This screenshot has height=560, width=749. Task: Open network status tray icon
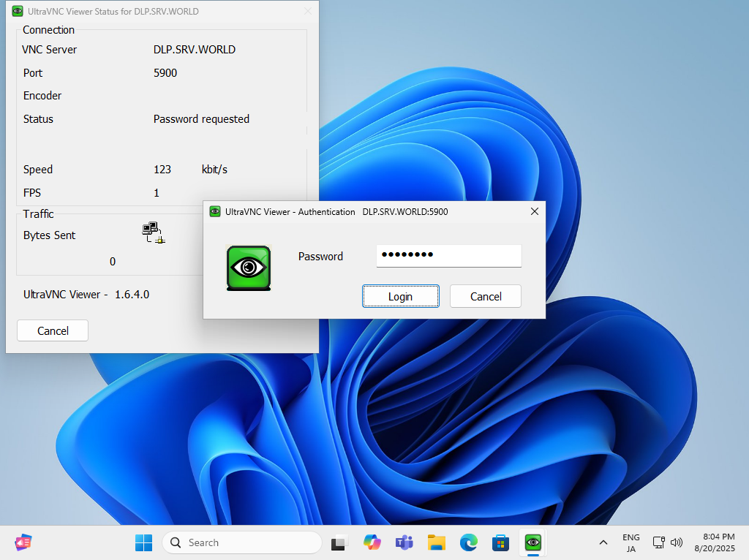[659, 542]
